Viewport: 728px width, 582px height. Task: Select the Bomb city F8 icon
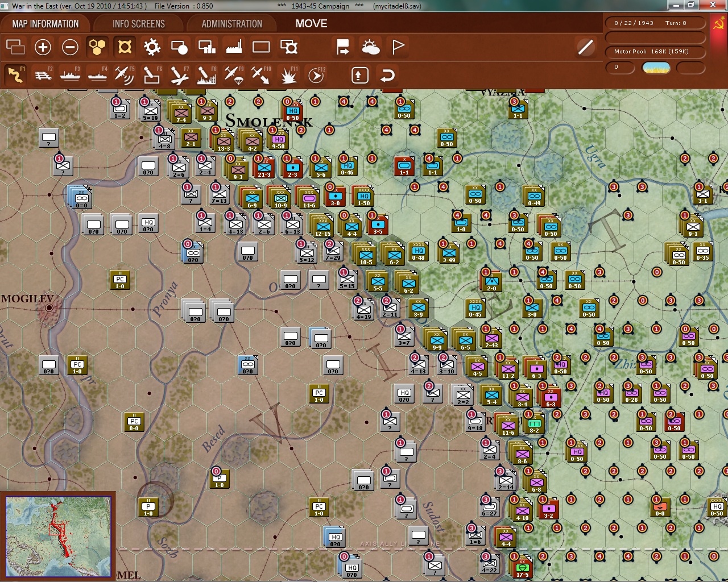tap(206, 75)
